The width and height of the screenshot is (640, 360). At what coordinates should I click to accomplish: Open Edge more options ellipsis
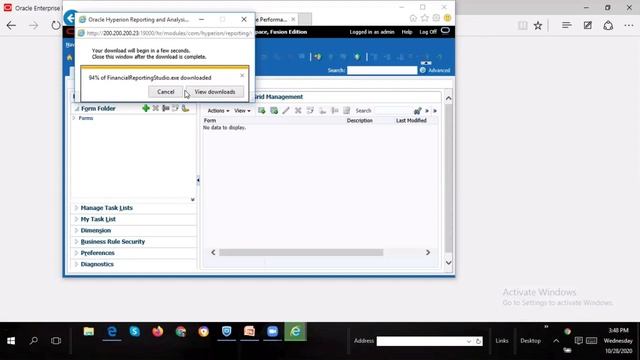[629, 25]
